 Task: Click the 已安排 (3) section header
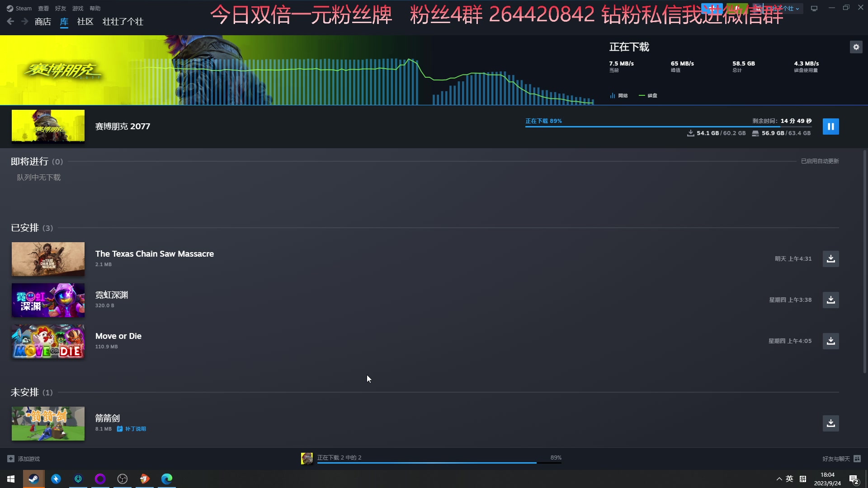tap(32, 228)
